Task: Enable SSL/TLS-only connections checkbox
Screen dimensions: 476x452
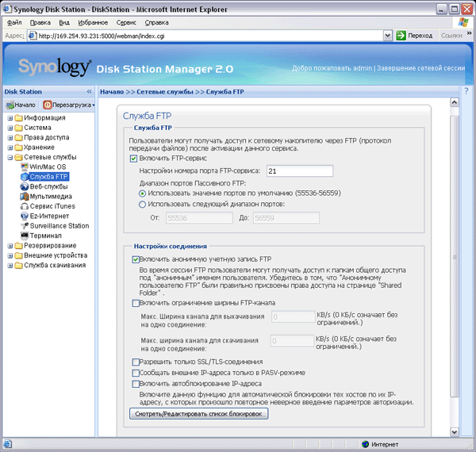Action: point(136,362)
